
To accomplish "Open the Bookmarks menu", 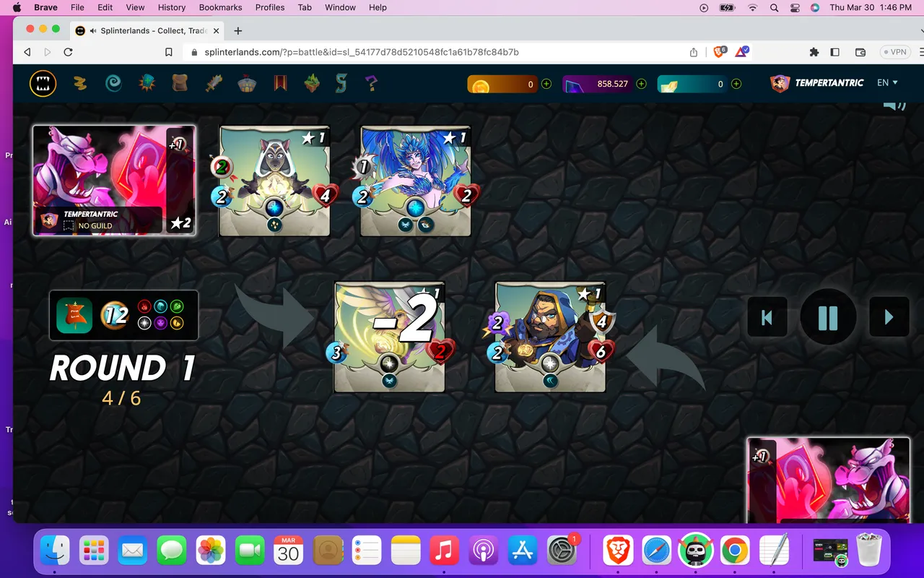I will click(221, 7).
